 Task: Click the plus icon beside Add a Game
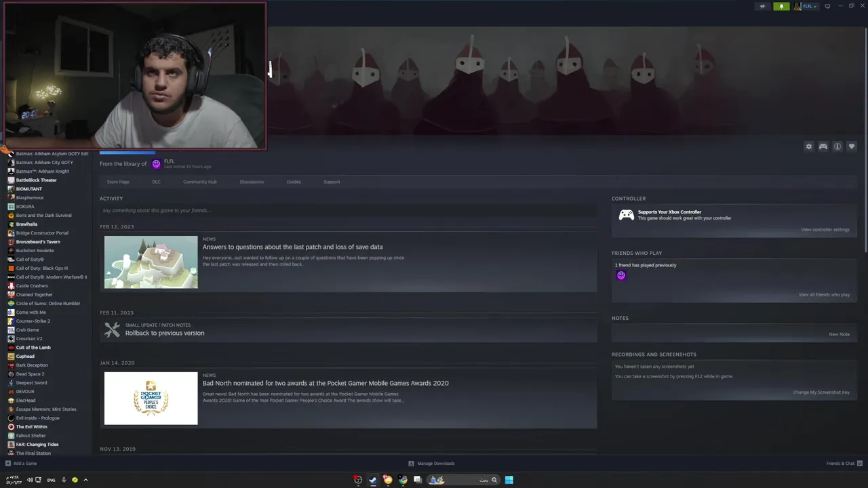8,464
